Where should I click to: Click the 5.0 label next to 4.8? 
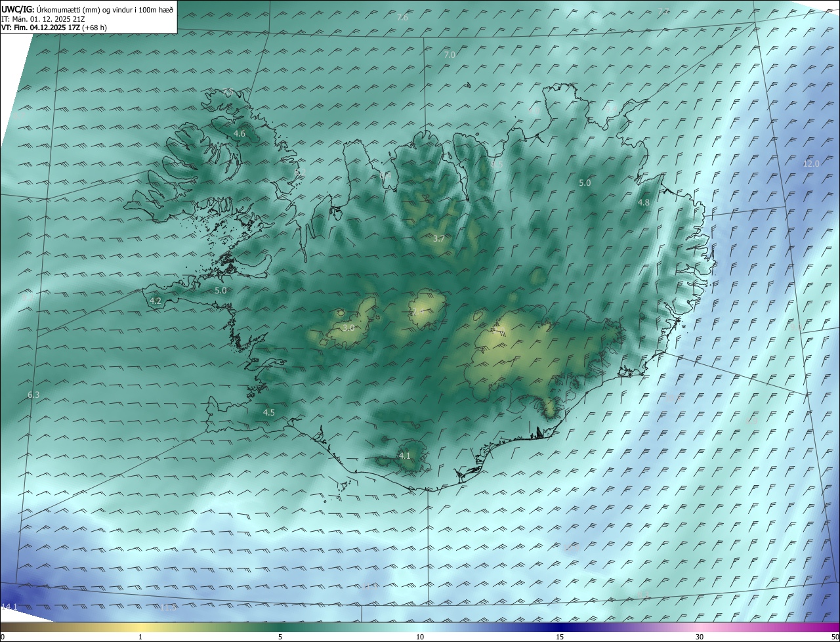[585, 183]
